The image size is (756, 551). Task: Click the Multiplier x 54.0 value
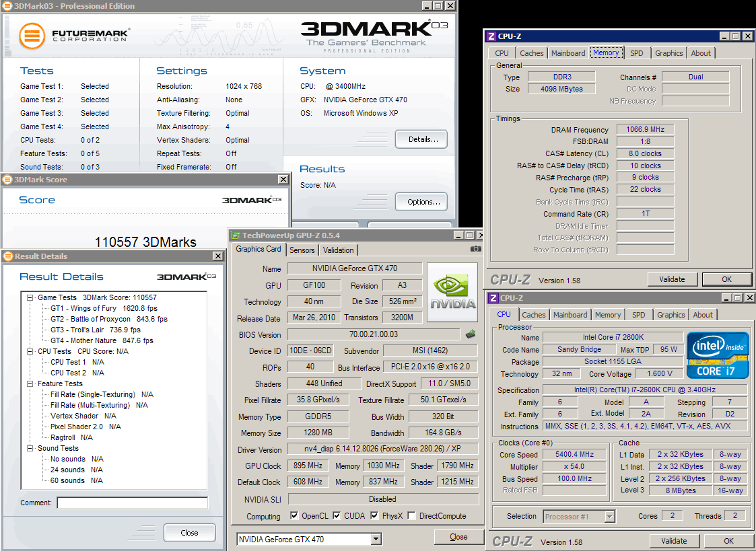click(x=574, y=466)
